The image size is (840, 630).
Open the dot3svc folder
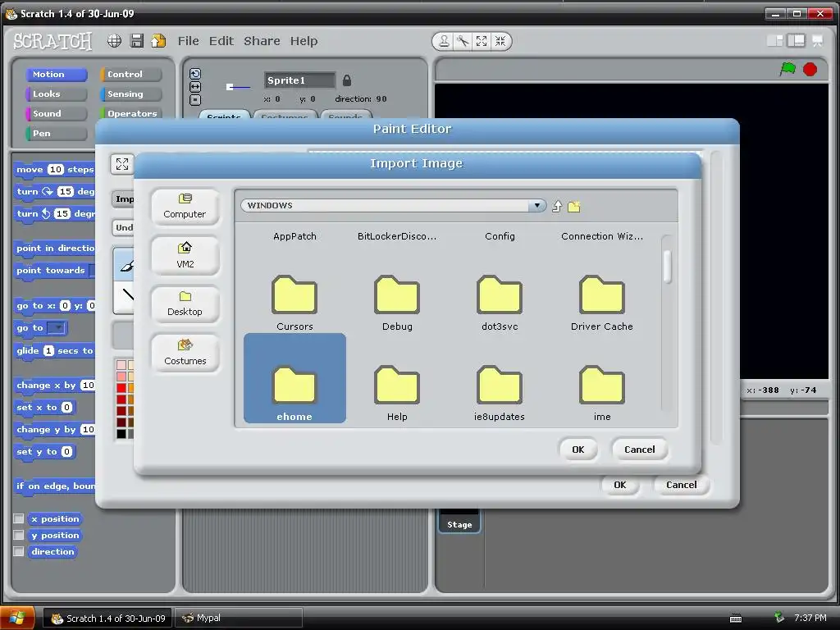(500, 303)
